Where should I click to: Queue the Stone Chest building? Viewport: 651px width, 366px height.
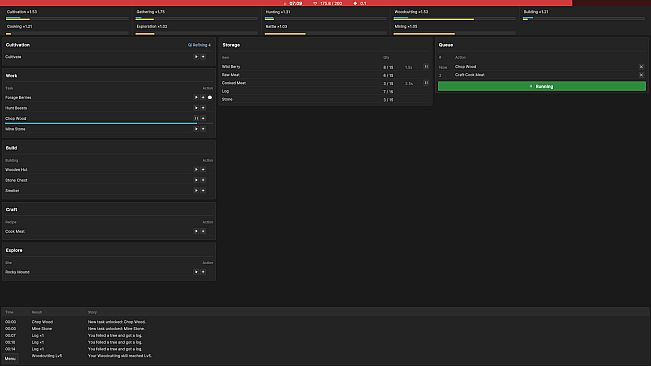coord(203,180)
